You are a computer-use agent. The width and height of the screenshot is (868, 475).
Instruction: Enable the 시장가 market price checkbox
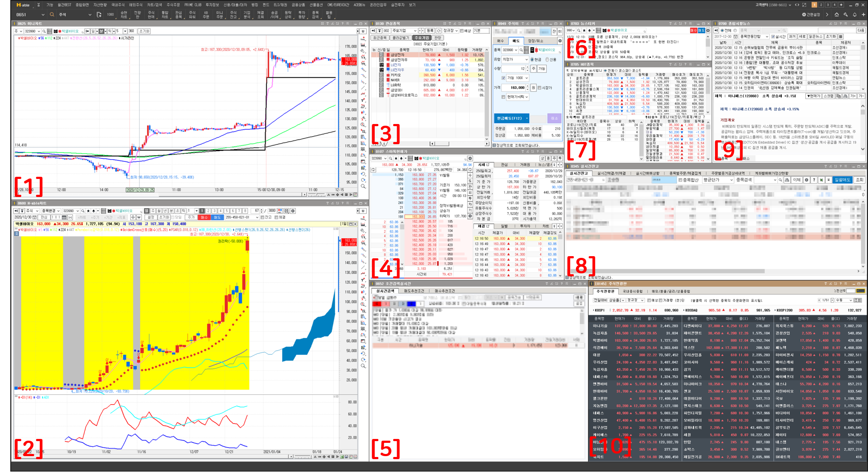[x=539, y=88]
